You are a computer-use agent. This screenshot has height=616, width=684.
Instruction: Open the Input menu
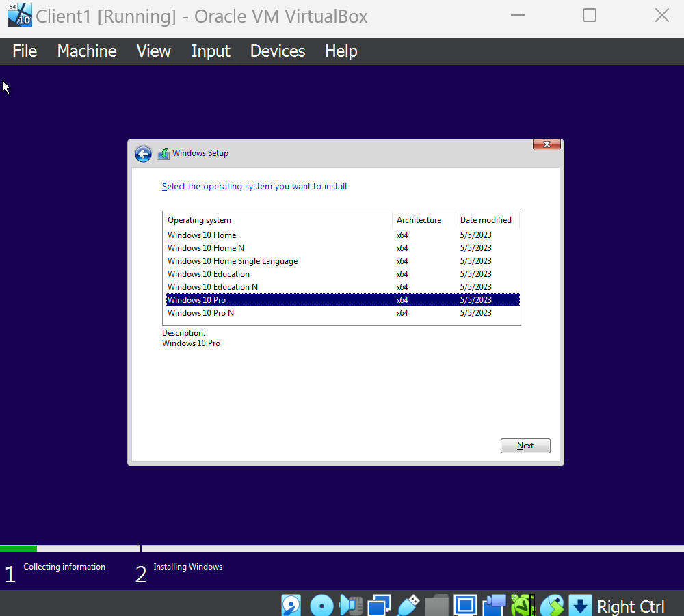(210, 51)
